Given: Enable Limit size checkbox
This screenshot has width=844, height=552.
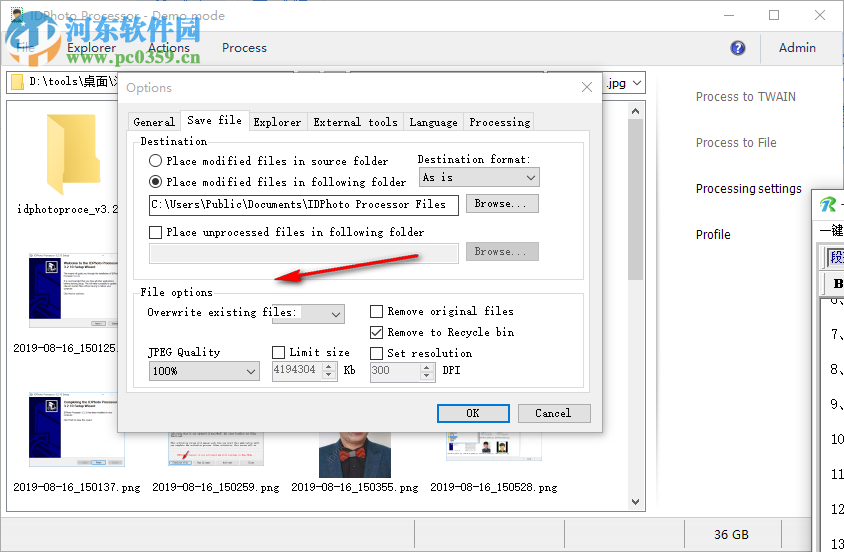Looking at the screenshot, I should click(x=278, y=352).
